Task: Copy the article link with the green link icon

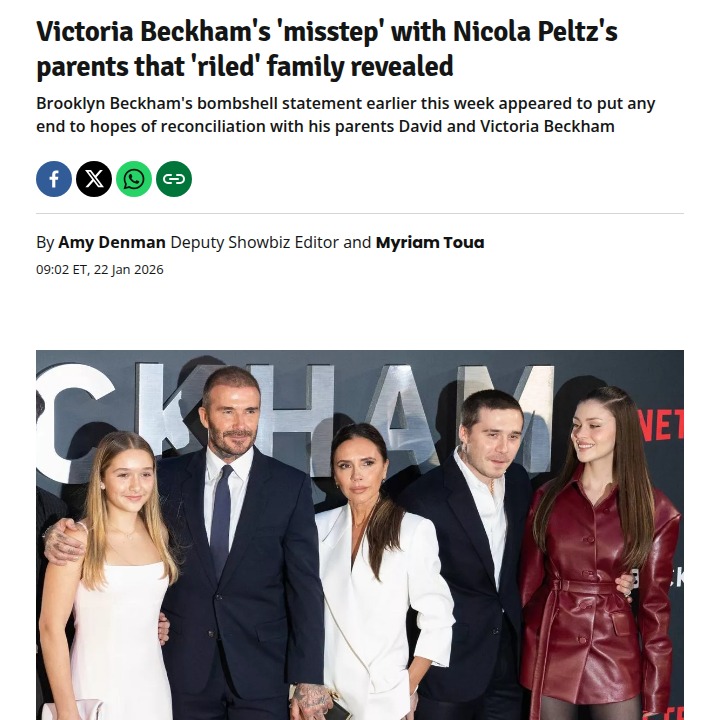Action: (x=174, y=179)
